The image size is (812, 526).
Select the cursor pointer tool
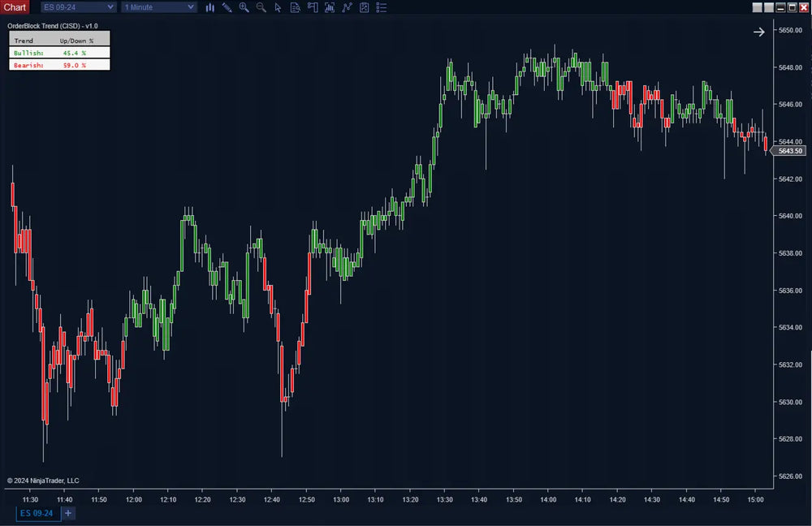pos(278,7)
